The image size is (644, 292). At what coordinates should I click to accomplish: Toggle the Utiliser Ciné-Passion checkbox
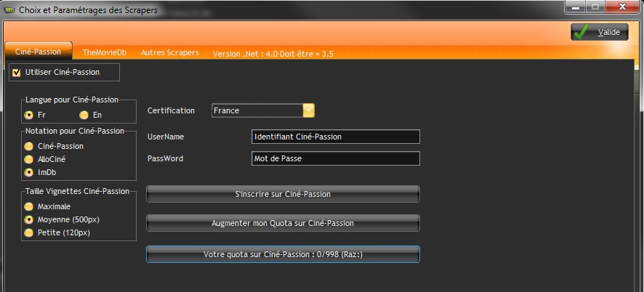[x=17, y=73]
